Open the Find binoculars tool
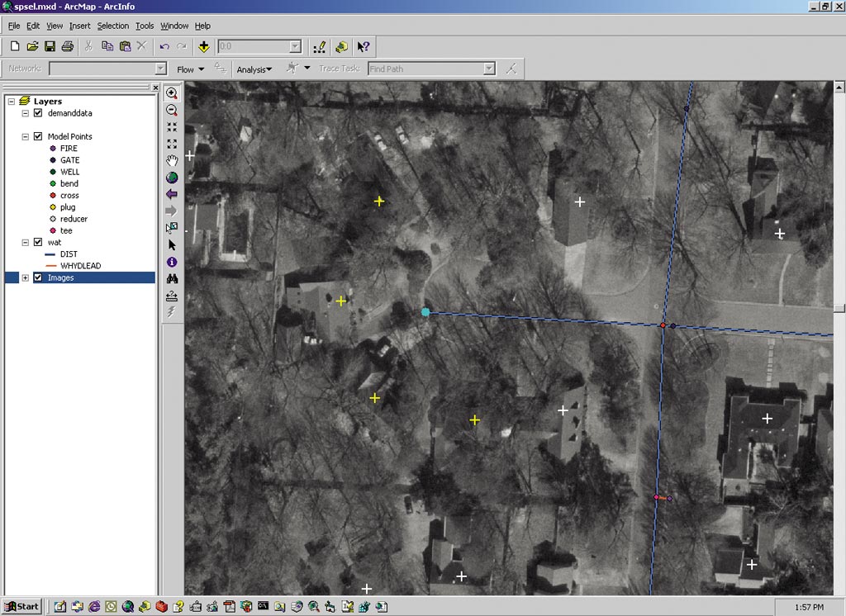 coord(172,279)
